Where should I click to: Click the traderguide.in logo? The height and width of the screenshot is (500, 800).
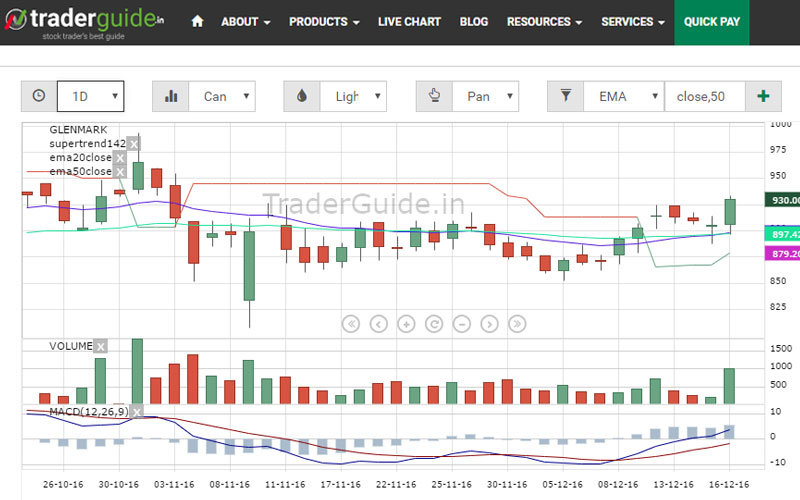coord(84,22)
